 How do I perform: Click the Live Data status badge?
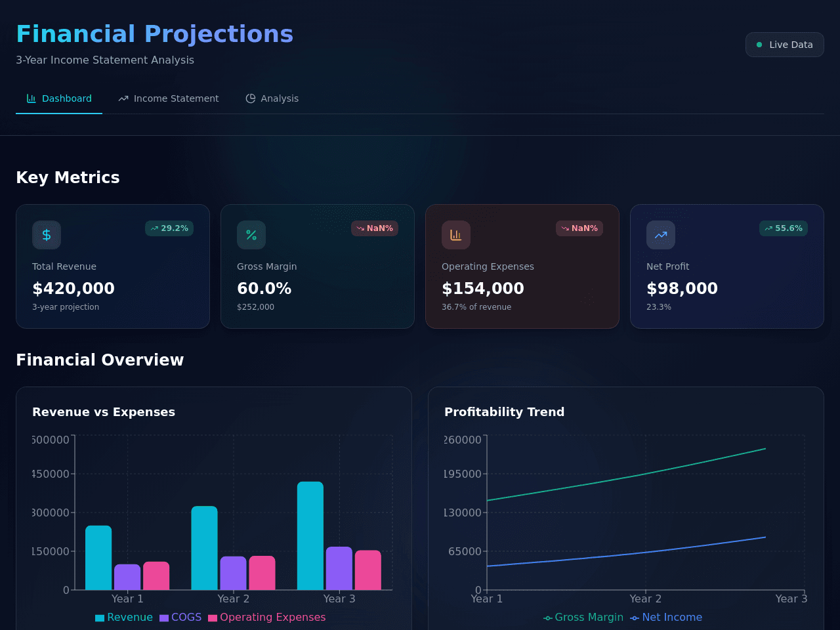tap(784, 45)
